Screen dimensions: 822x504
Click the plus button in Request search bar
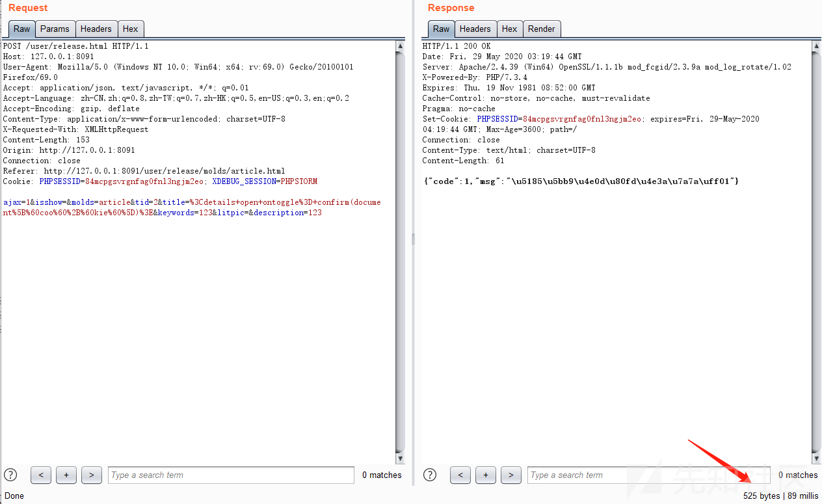point(66,475)
